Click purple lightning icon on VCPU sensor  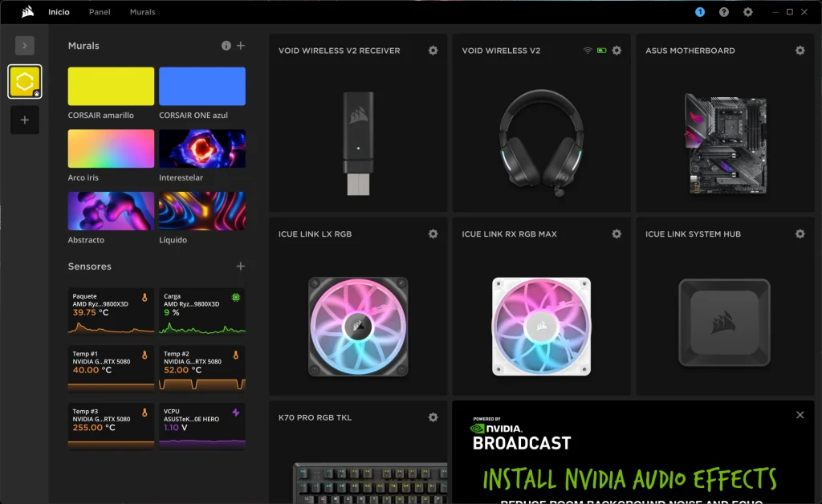[x=236, y=413]
